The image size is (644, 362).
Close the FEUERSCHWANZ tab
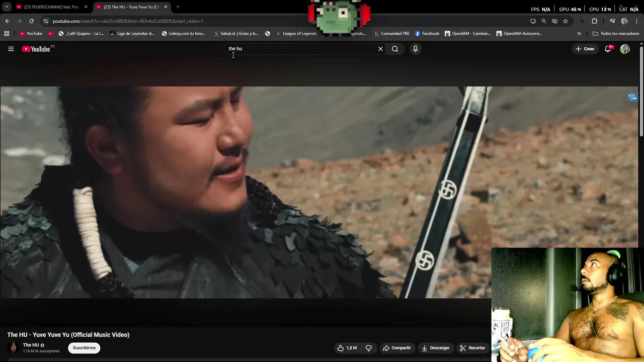86,7
